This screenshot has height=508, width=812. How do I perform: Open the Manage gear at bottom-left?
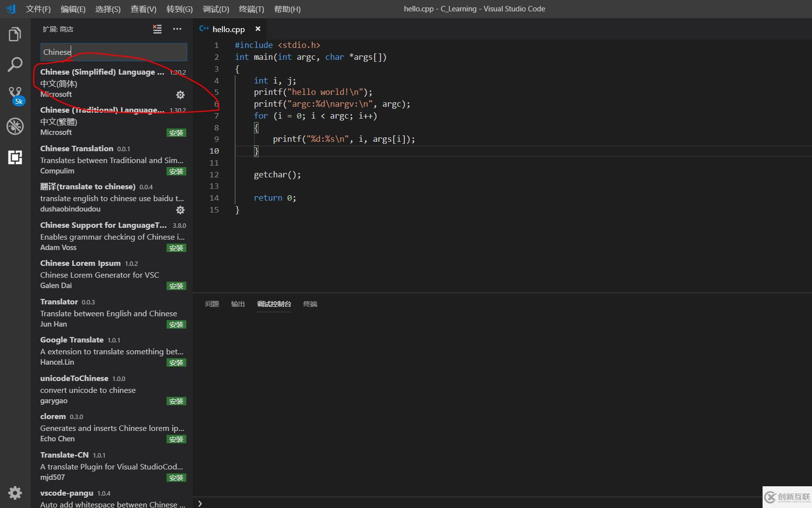tap(15, 493)
